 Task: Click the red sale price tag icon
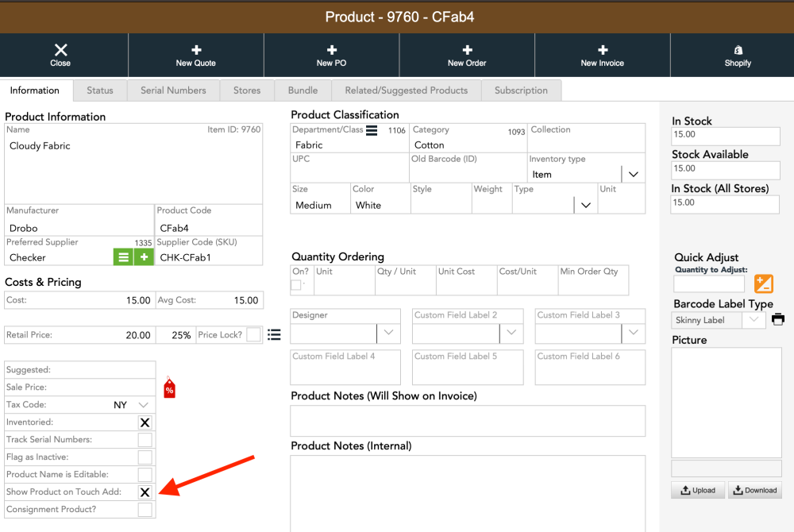tap(170, 389)
